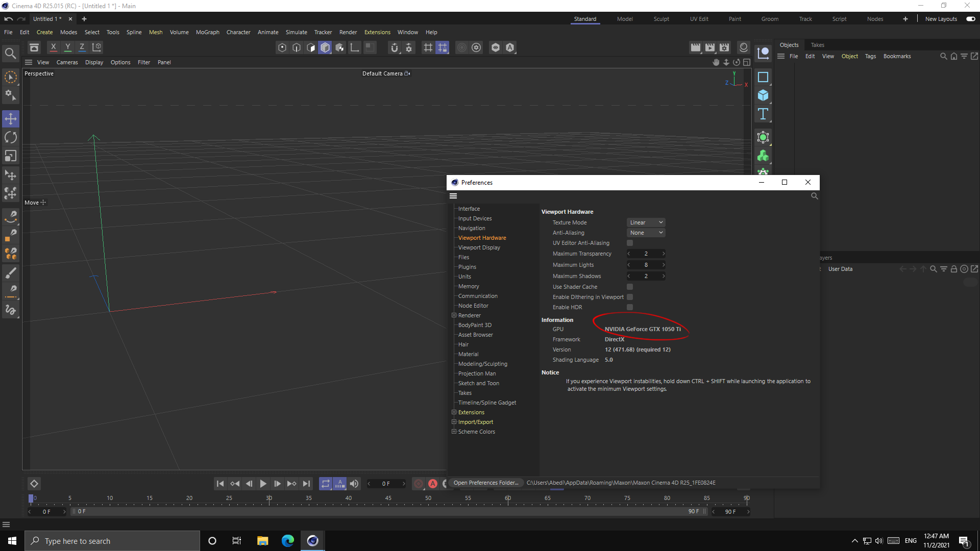This screenshot has width=980, height=551.
Task: Click the Render settings icon
Action: (x=724, y=48)
